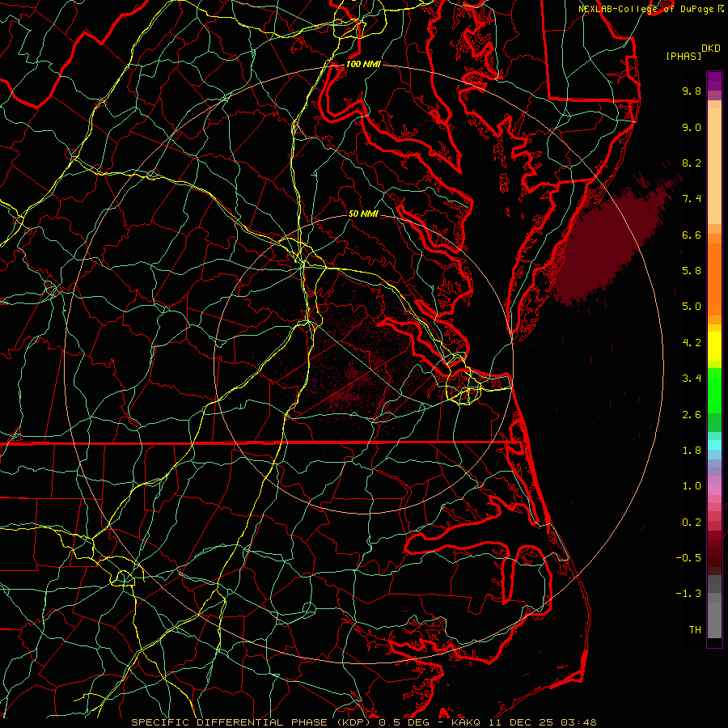Click the [PHAS] units label
The height and width of the screenshot is (728, 728).
684,56
